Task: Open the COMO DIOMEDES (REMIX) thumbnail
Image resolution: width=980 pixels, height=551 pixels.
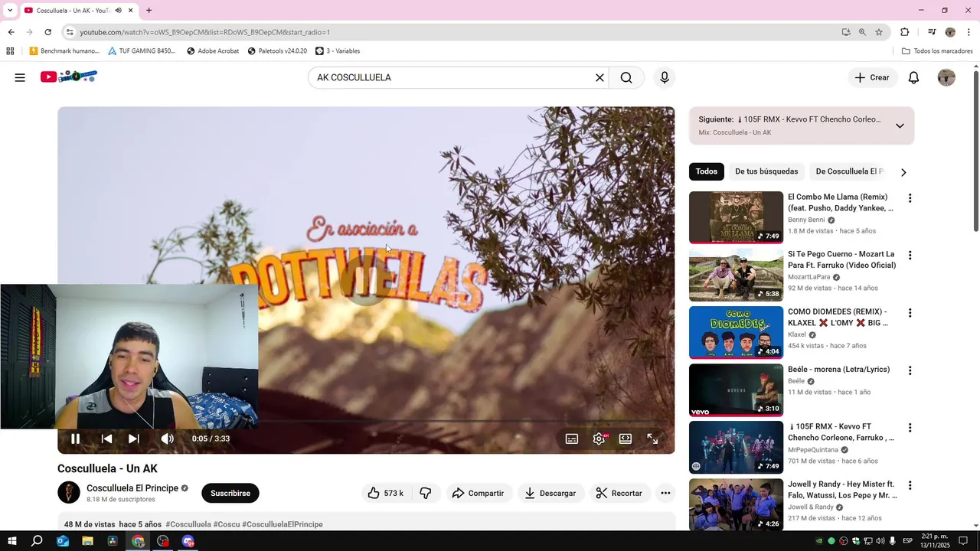Action: [x=736, y=332]
